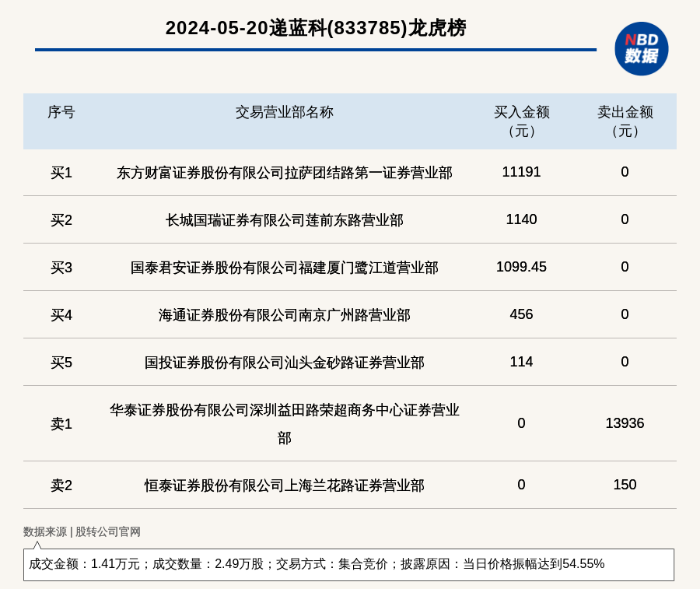Select buy amount 0 in 卖1 row
The width and height of the screenshot is (700, 589).
(521, 423)
